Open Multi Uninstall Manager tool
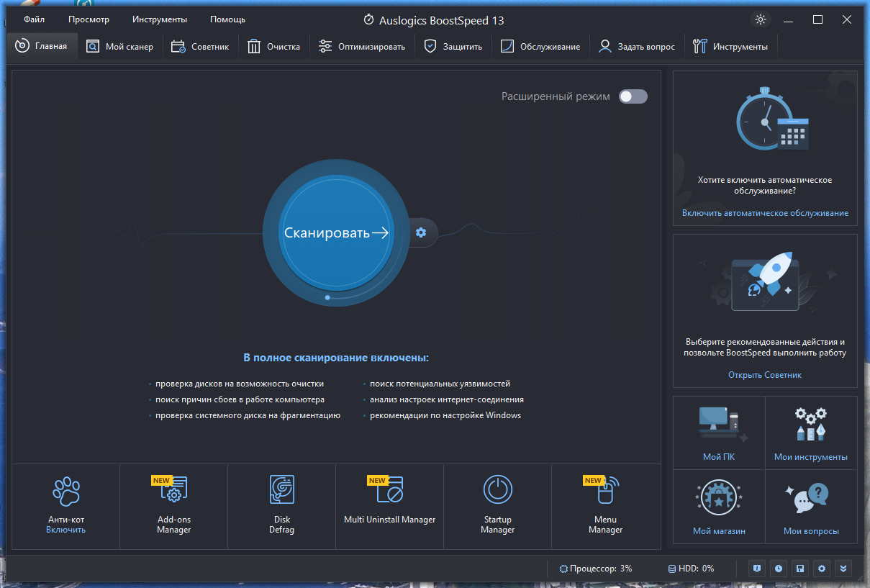Image resolution: width=870 pixels, height=588 pixels. [x=389, y=490]
